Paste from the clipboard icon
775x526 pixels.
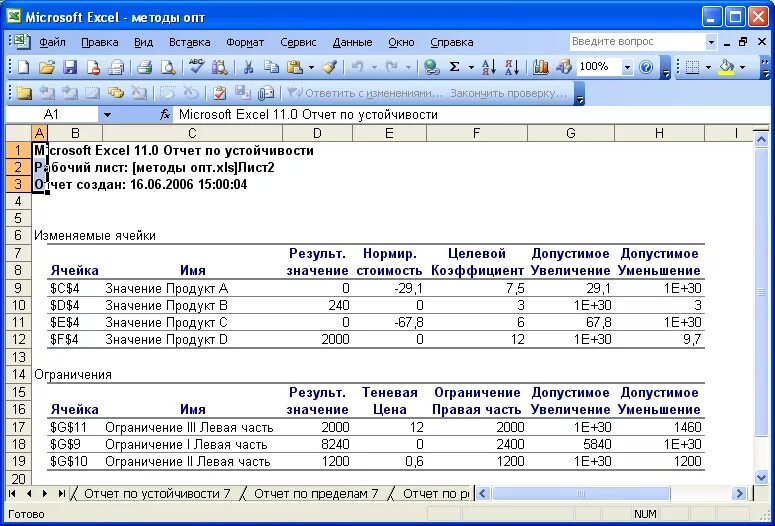pos(295,67)
